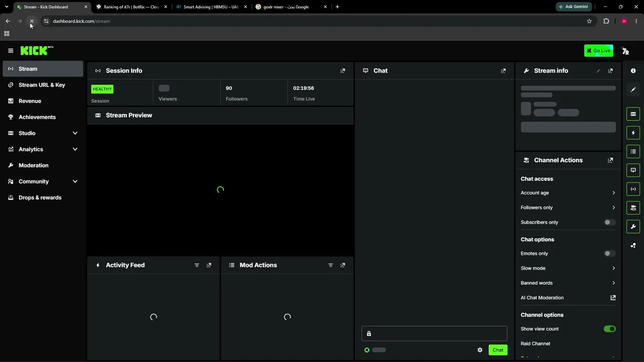Open Banned words settings

point(568,283)
